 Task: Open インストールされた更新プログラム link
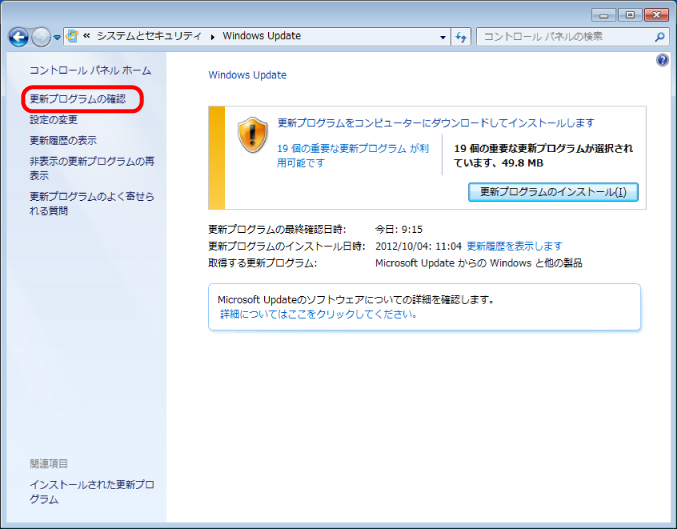coord(92,492)
